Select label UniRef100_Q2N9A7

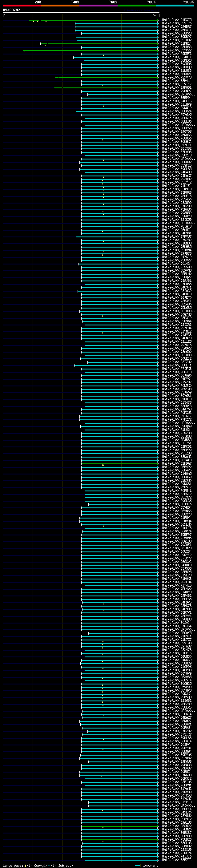[177, 464]
